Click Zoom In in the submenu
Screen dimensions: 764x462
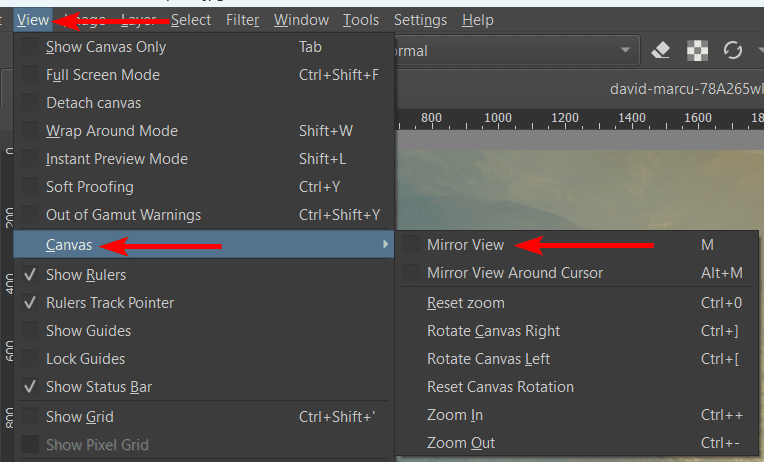coord(455,415)
